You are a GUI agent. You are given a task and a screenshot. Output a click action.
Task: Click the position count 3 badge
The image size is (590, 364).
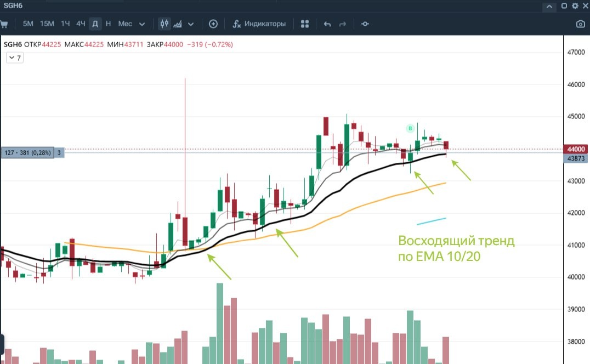[x=59, y=152]
